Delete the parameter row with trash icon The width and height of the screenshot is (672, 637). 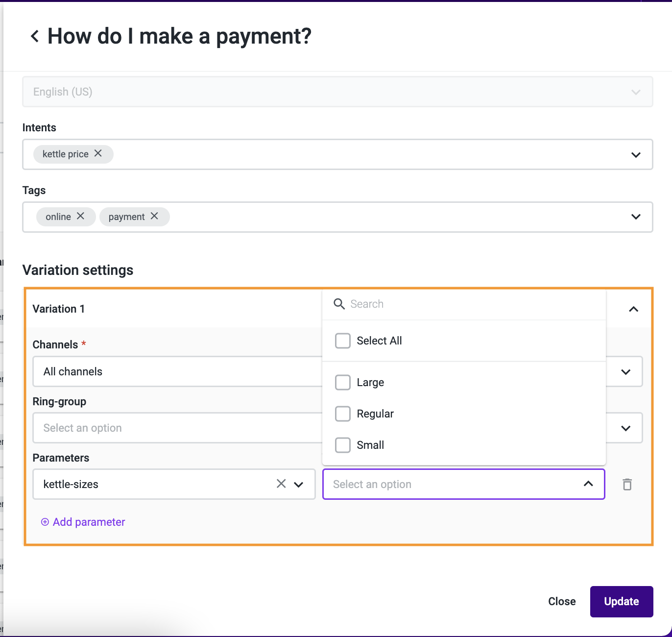pyautogui.click(x=627, y=484)
